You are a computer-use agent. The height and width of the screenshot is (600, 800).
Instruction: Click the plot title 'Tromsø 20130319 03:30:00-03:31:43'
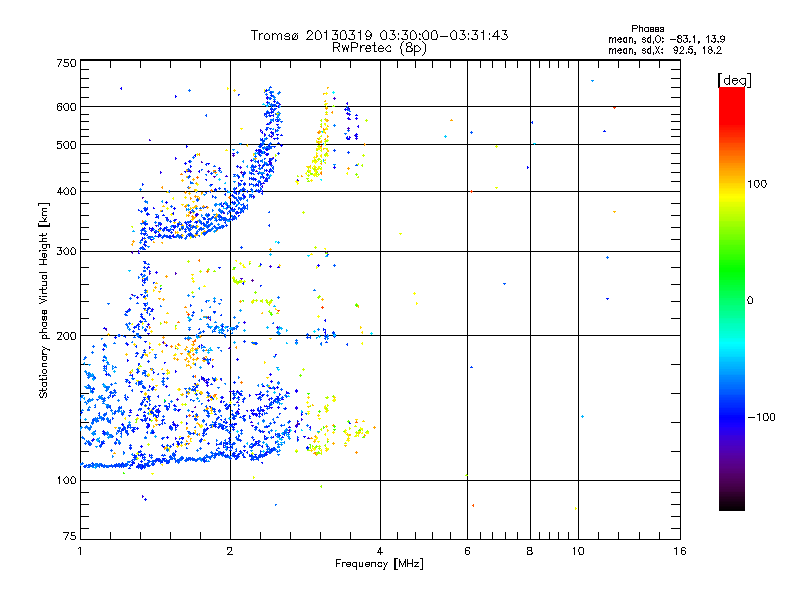[379, 35]
